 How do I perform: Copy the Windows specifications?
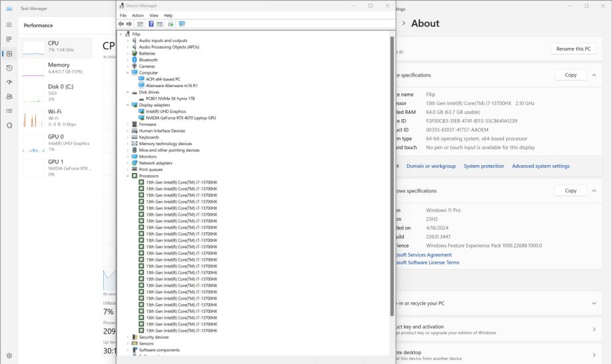click(571, 191)
